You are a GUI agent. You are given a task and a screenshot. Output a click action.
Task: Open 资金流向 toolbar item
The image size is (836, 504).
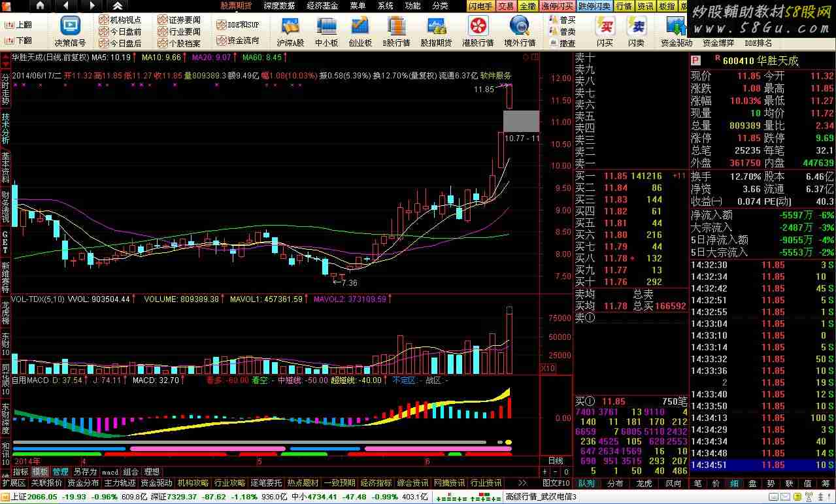click(x=238, y=40)
